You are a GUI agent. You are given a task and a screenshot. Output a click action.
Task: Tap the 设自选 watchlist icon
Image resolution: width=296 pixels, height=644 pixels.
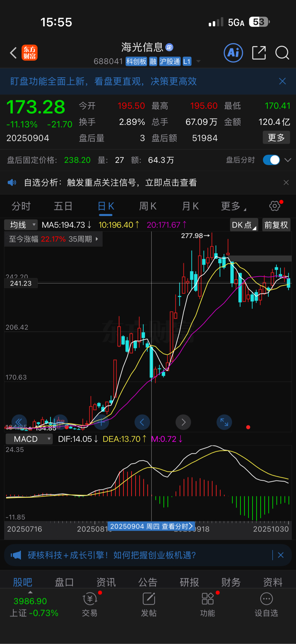(266, 605)
